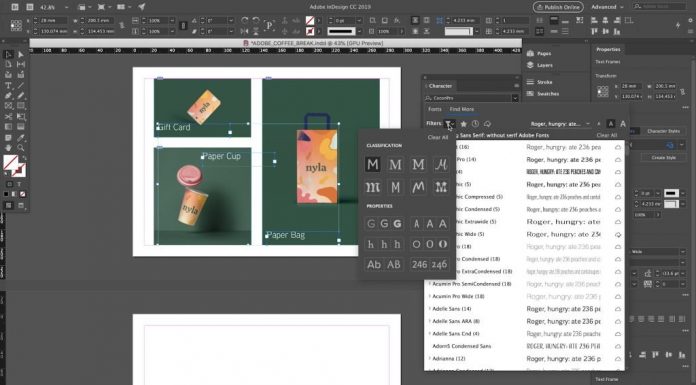Screen dimensions: 696x385
Task: Click Clear All above the font list
Action: (x=606, y=135)
